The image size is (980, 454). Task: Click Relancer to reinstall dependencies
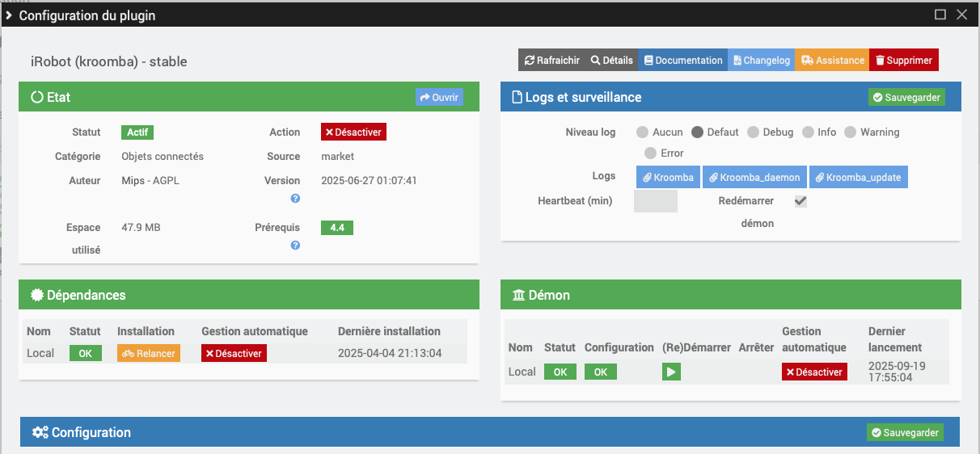point(149,353)
